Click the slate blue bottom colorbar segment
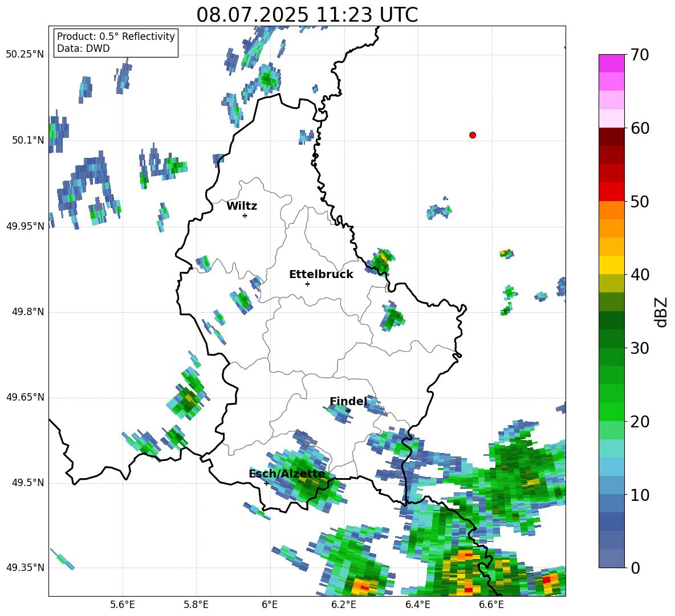The height and width of the screenshot is (616, 675). [611, 558]
